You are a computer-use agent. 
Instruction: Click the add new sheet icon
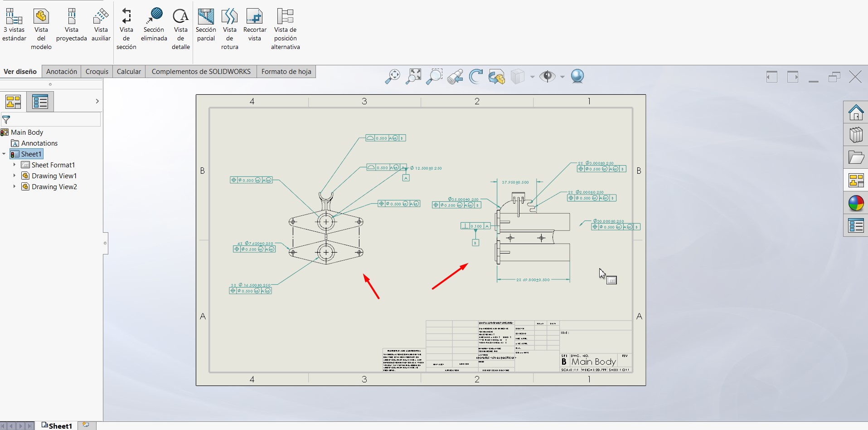86,425
